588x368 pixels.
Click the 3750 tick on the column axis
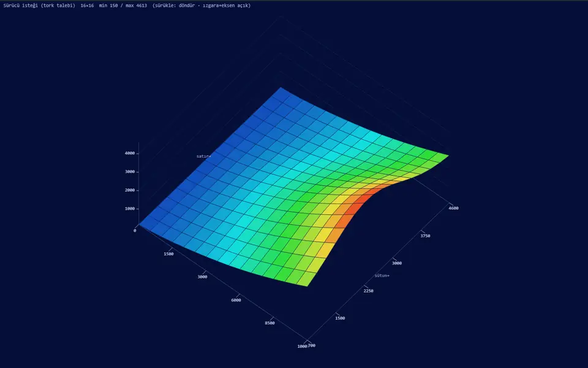[x=425, y=236]
